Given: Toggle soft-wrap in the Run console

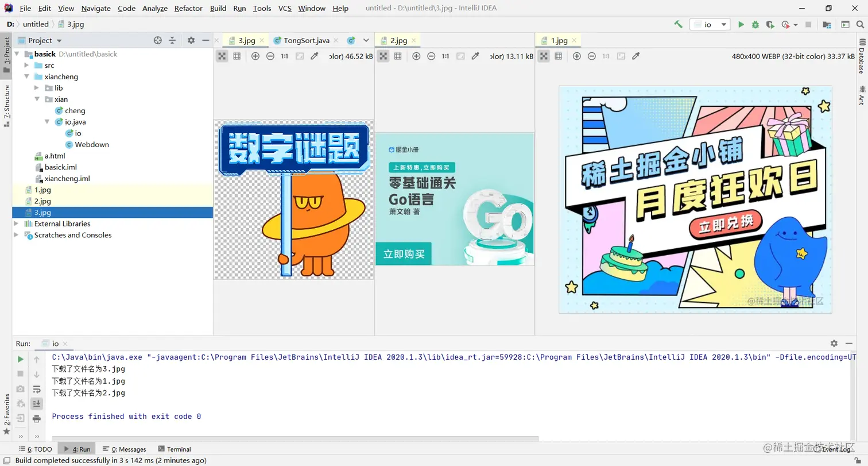Looking at the screenshot, I should (x=36, y=388).
